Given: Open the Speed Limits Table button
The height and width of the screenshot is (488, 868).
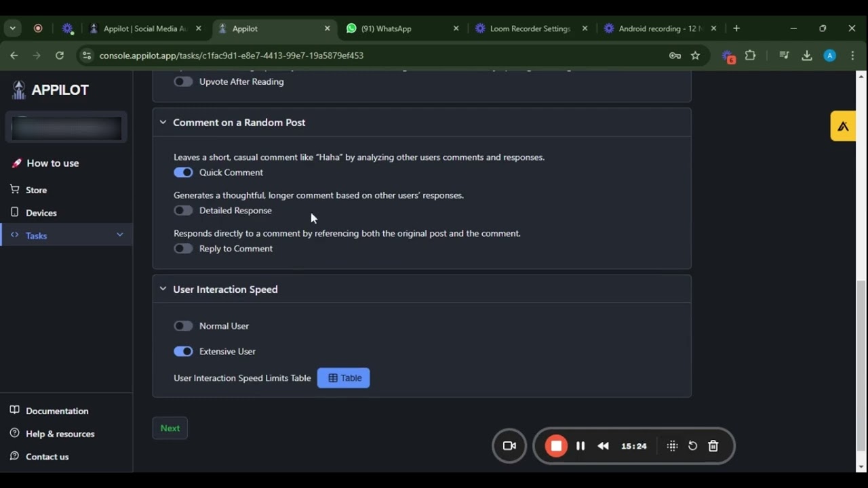Looking at the screenshot, I should 344,378.
